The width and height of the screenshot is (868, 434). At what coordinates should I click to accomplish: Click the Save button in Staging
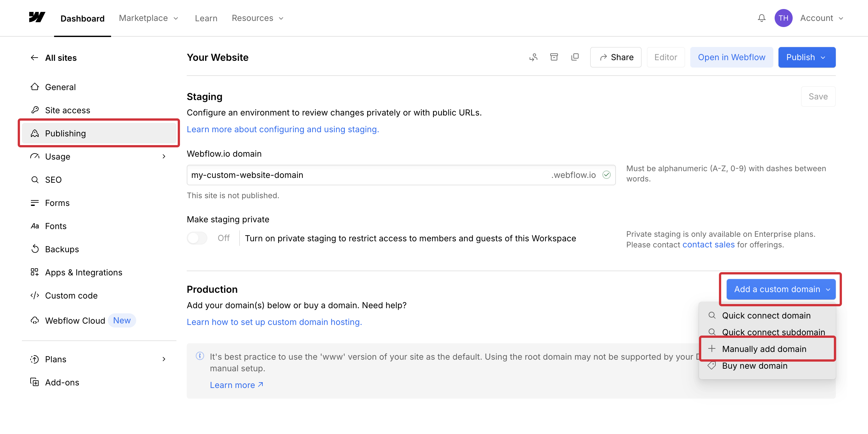(818, 96)
